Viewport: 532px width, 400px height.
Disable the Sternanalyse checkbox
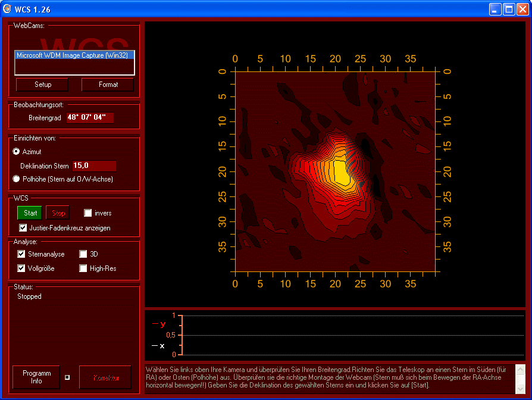pos(22,254)
